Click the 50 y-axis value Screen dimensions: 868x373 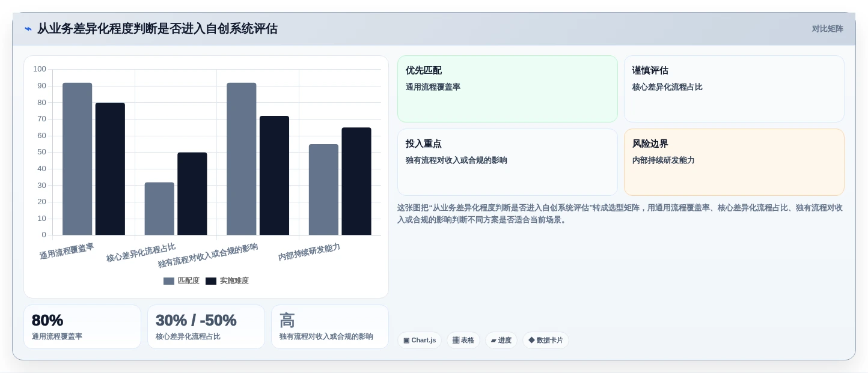click(x=41, y=152)
